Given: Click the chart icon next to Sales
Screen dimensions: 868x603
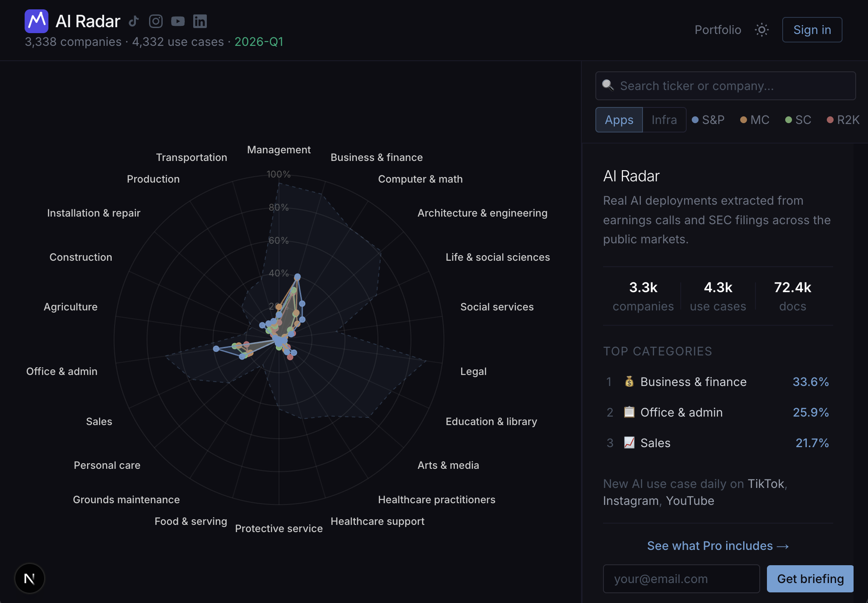Looking at the screenshot, I should pyautogui.click(x=629, y=442).
